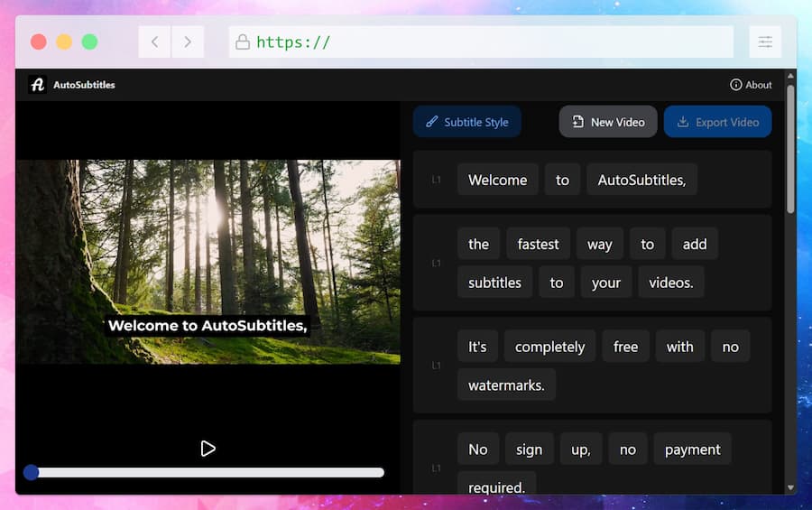This screenshot has width=812, height=510.
Task: Select the word "watermarks." chip
Action: coord(506,385)
